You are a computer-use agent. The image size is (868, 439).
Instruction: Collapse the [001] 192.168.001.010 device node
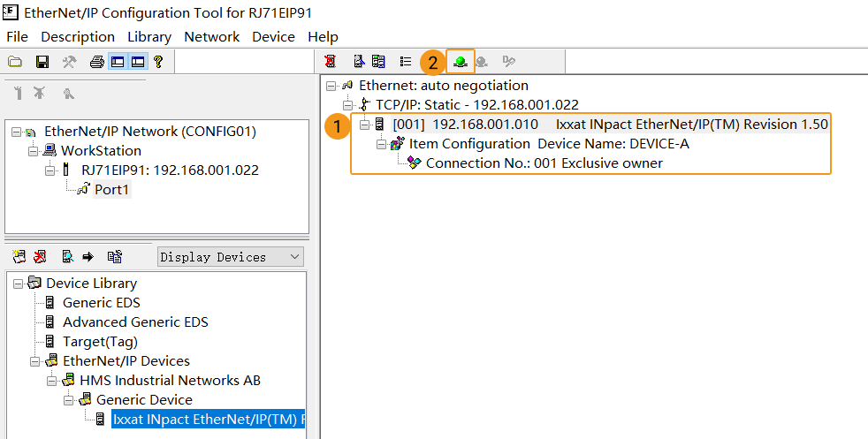pyautogui.click(x=365, y=125)
